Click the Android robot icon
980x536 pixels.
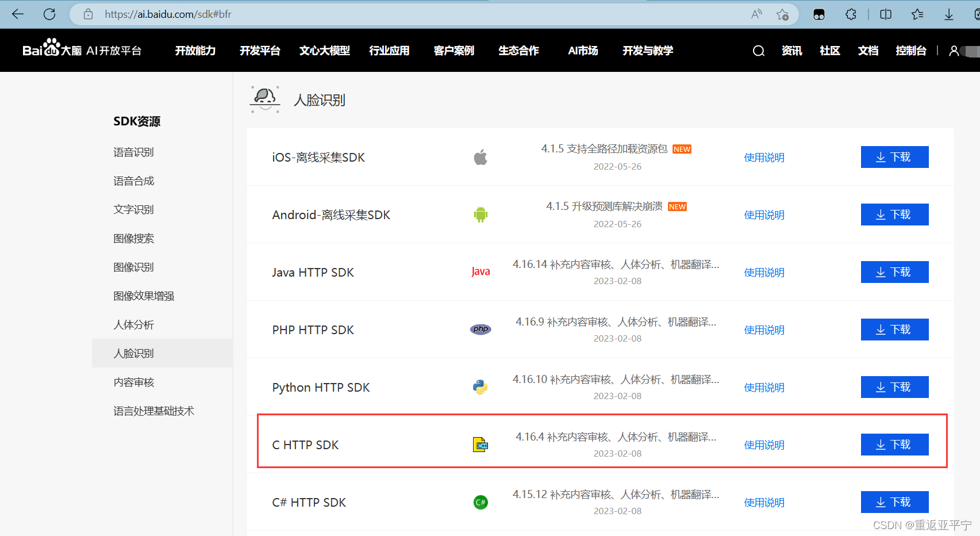(481, 214)
